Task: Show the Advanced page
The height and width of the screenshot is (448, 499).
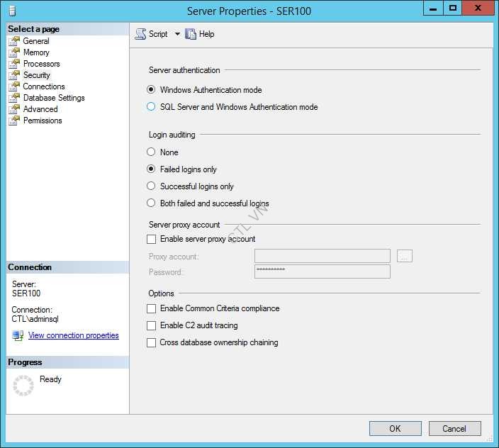Action: (x=40, y=109)
